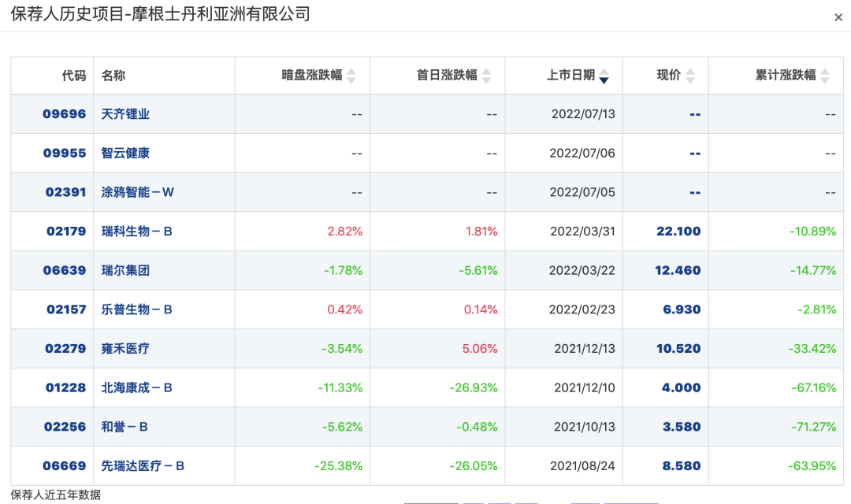The image size is (851, 504).
Task: Open stock code 02179
Action: pyautogui.click(x=66, y=231)
